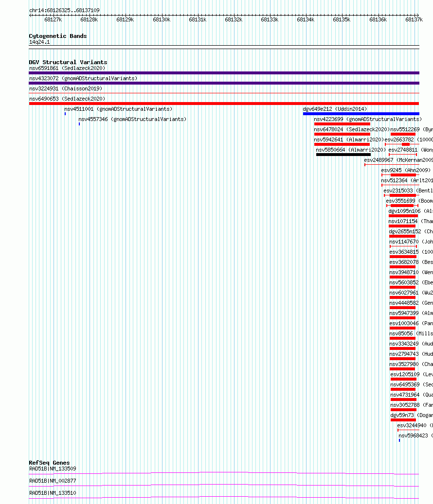
Task: Select the Cytogenetic Bands track heading
Action: [x=58, y=36]
